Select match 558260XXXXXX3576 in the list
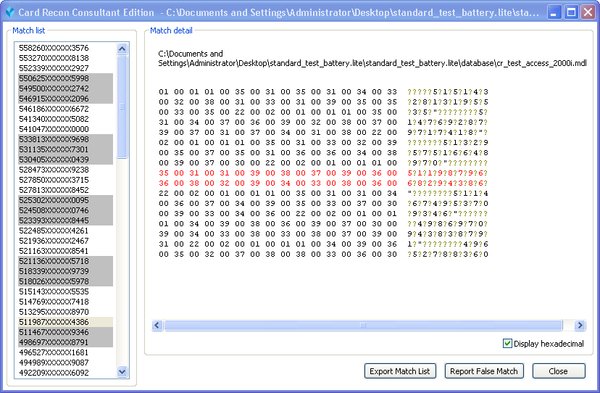Viewport: 600px width, 393px height. 65,48
